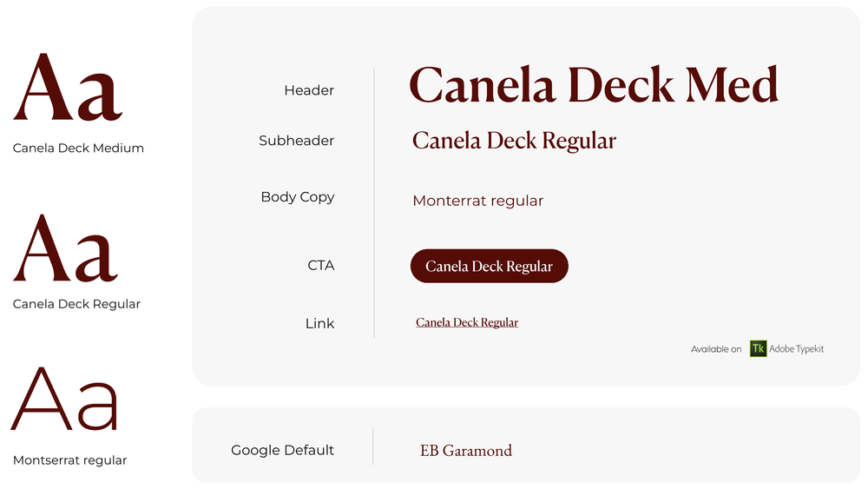Viewport: 868px width, 489px height.
Task: Open the underlined Canela Deck Regular link
Action: coord(467,322)
